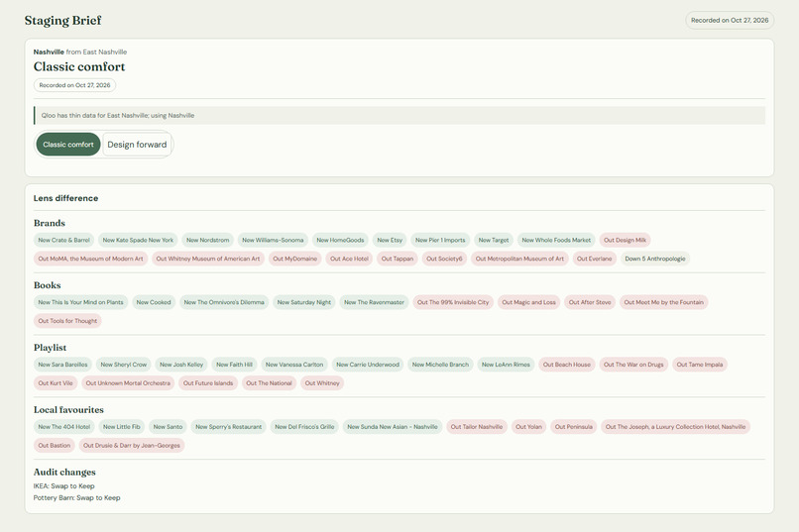Click the New Nordstrom brand chip

click(207, 240)
